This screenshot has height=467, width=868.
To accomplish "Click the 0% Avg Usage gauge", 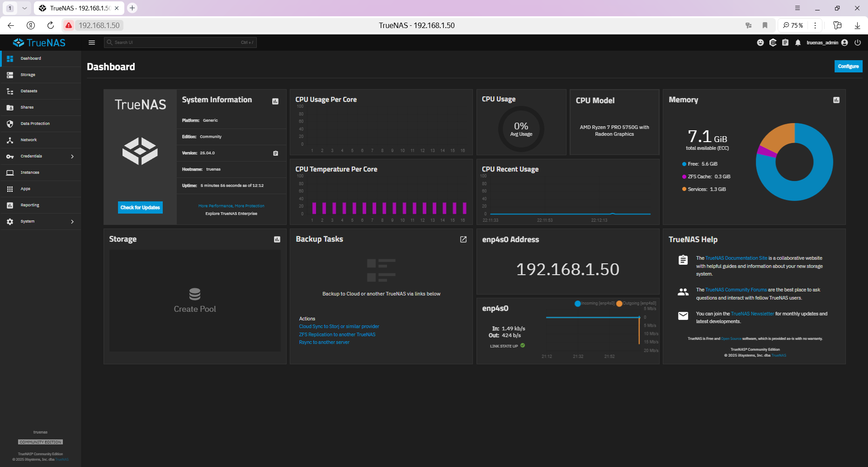I will click(x=521, y=129).
